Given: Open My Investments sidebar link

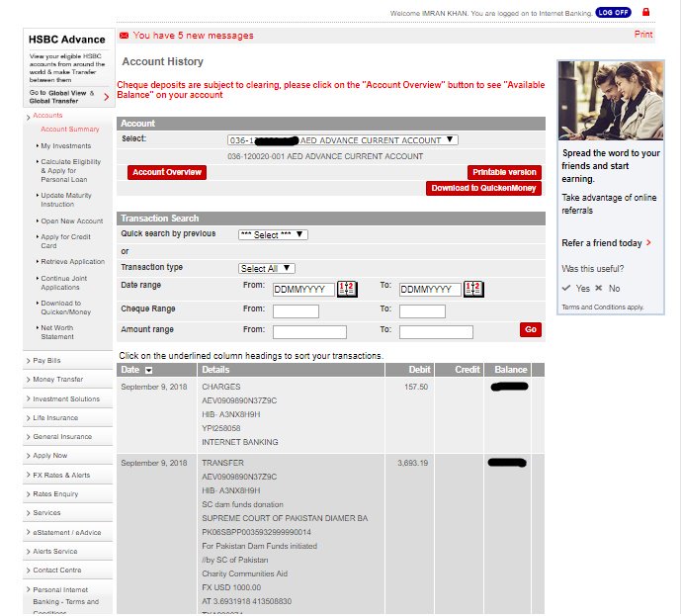Looking at the screenshot, I should click(66, 146).
